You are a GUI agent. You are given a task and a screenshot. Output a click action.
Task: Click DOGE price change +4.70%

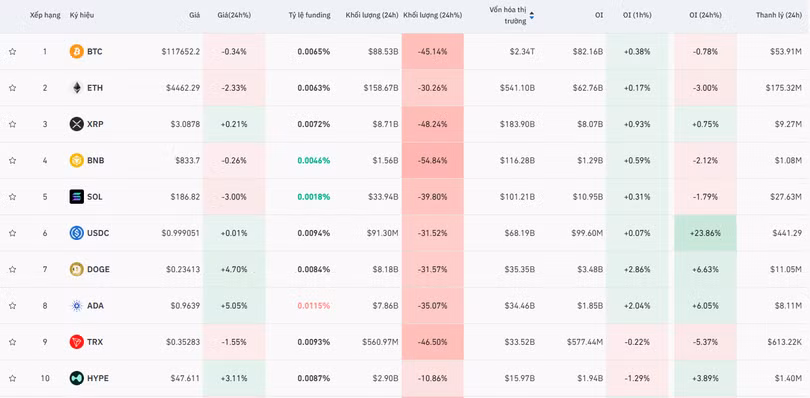234,269
